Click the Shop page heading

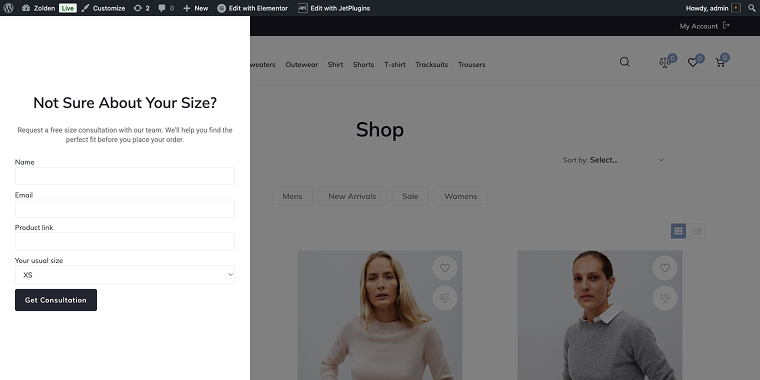click(x=380, y=129)
